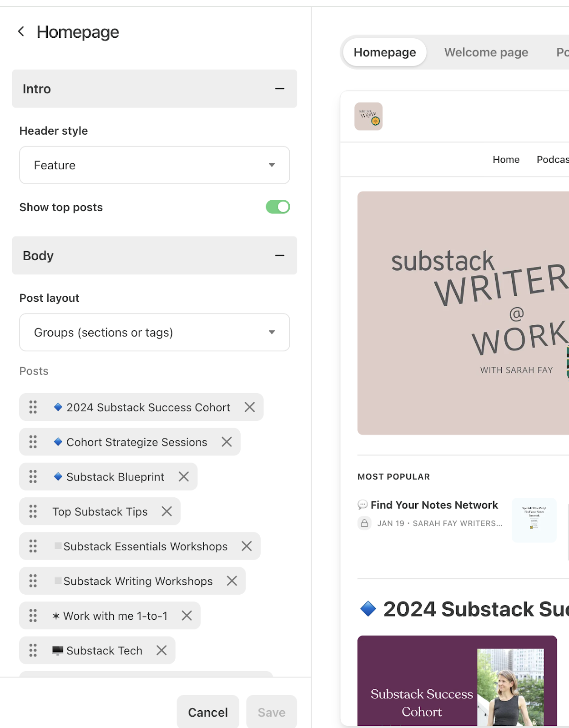Screen dimensions: 569x728
Task: Click drag handle next to "Substack Blueprint"
Action: pos(32,476)
